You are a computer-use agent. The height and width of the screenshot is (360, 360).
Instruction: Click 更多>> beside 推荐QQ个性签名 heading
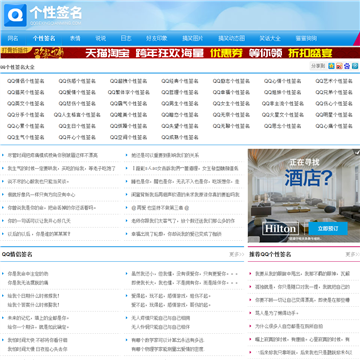coord(352,254)
